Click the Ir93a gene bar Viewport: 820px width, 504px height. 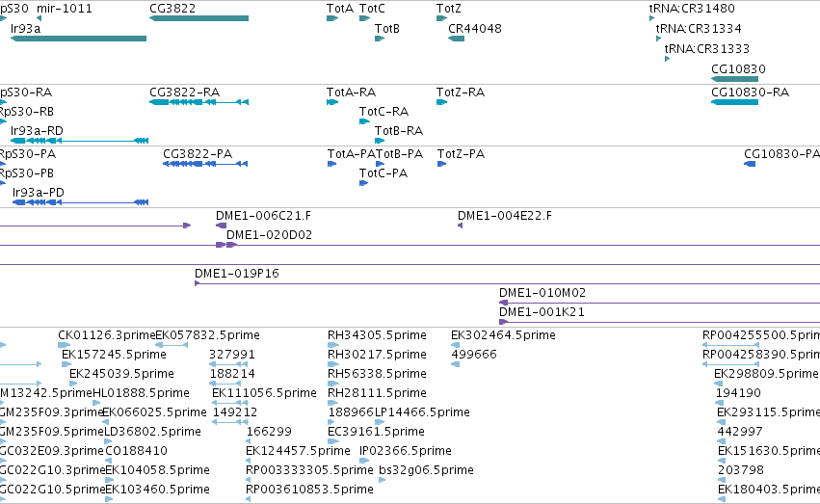78,39
